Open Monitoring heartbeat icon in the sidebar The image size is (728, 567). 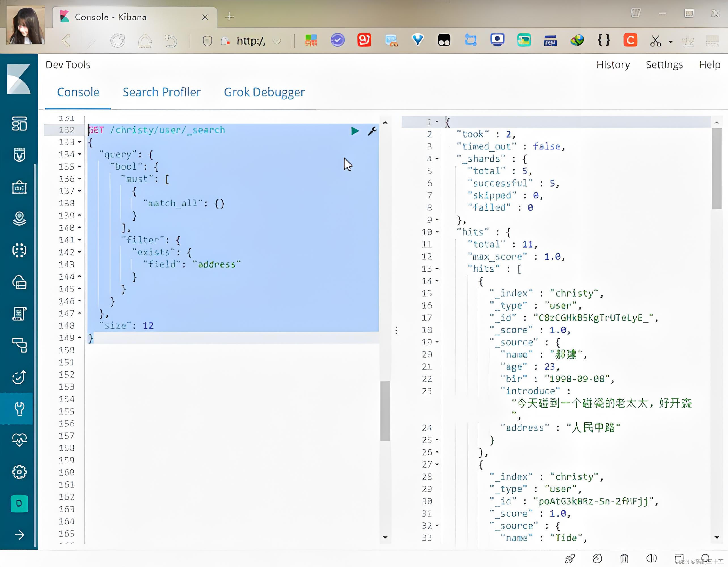[x=19, y=440]
